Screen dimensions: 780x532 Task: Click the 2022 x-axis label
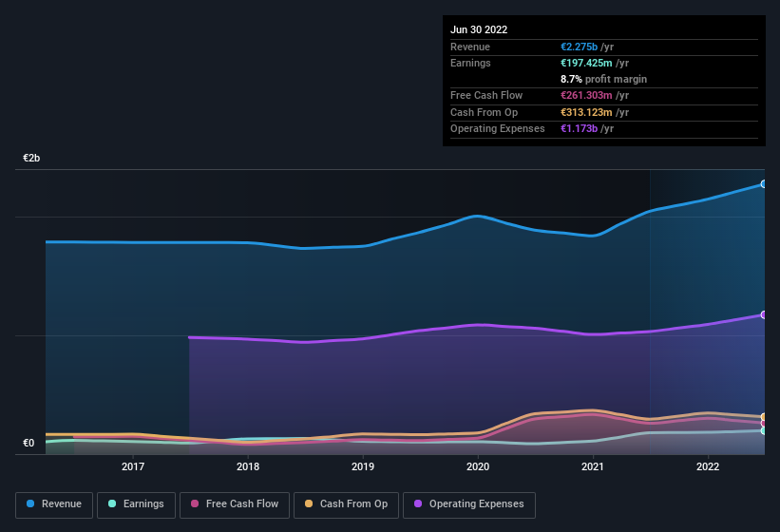(708, 466)
